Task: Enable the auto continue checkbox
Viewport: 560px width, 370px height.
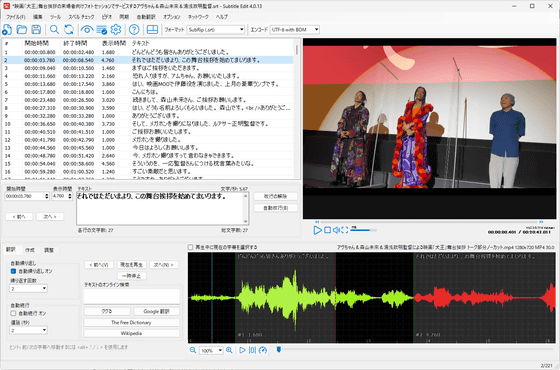Action: (13, 313)
